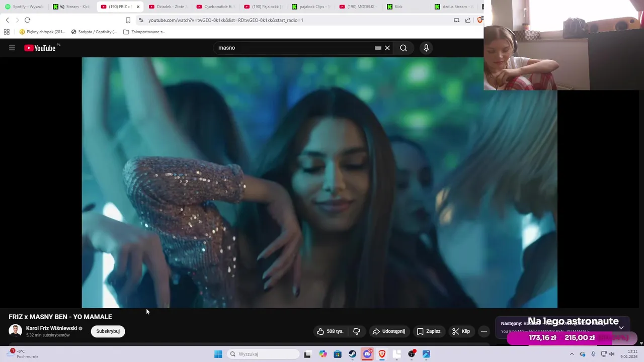Switch to the Dziadek - Złote tab
Image resolution: width=644 pixels, height=362 pixels.
pos(168,7)
